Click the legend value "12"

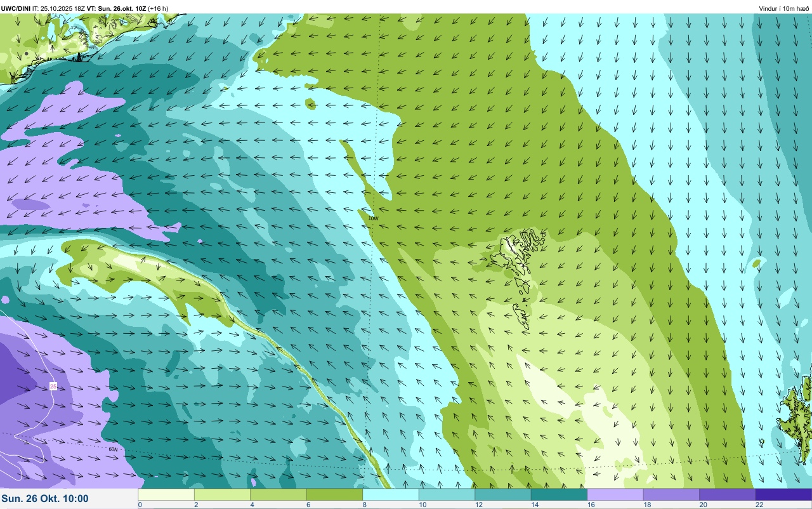tap(479, 505)
